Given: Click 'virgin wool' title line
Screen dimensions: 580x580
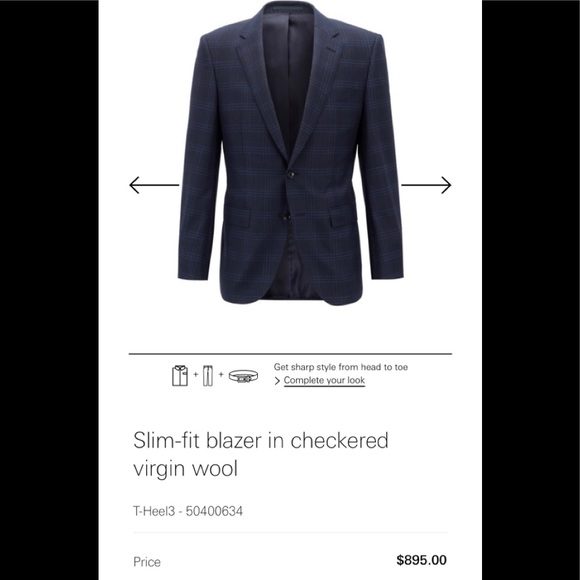Looking at the screenshot, I should pos(185,468).
